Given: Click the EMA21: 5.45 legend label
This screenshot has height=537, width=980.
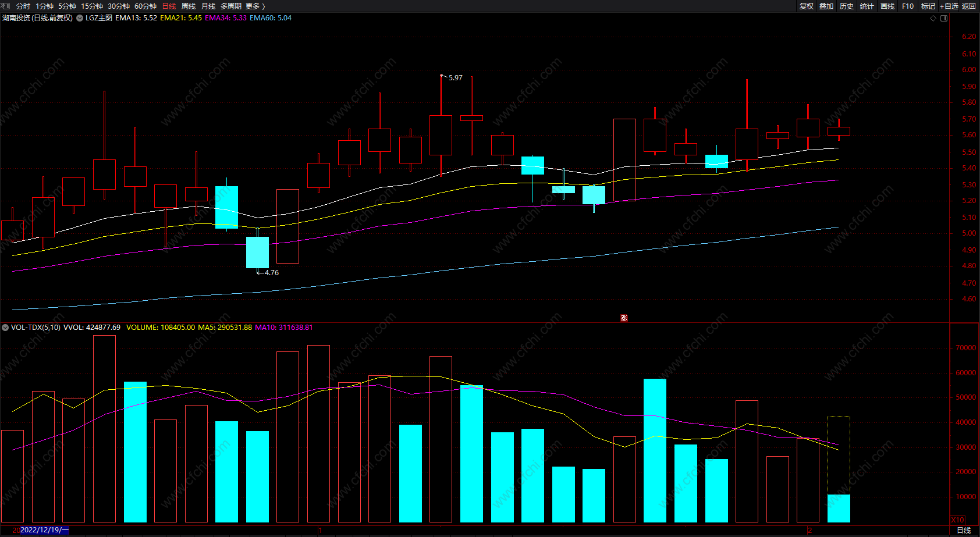Looking at the screenshot, I should tap(181, 18).
